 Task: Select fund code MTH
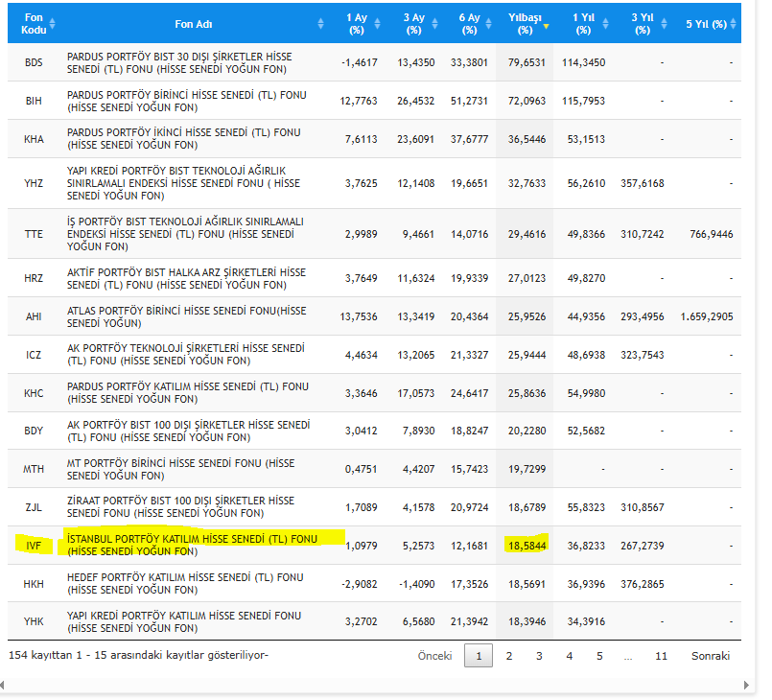(34, 469)
